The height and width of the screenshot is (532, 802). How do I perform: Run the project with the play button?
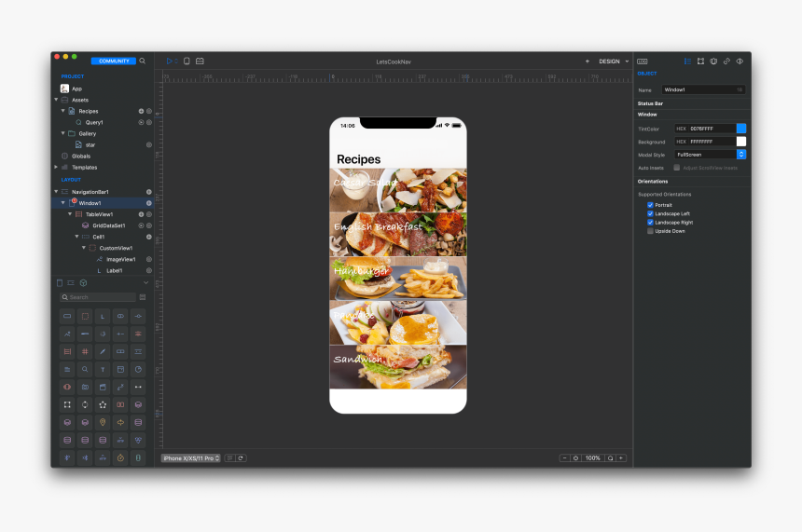coord(170,61)
